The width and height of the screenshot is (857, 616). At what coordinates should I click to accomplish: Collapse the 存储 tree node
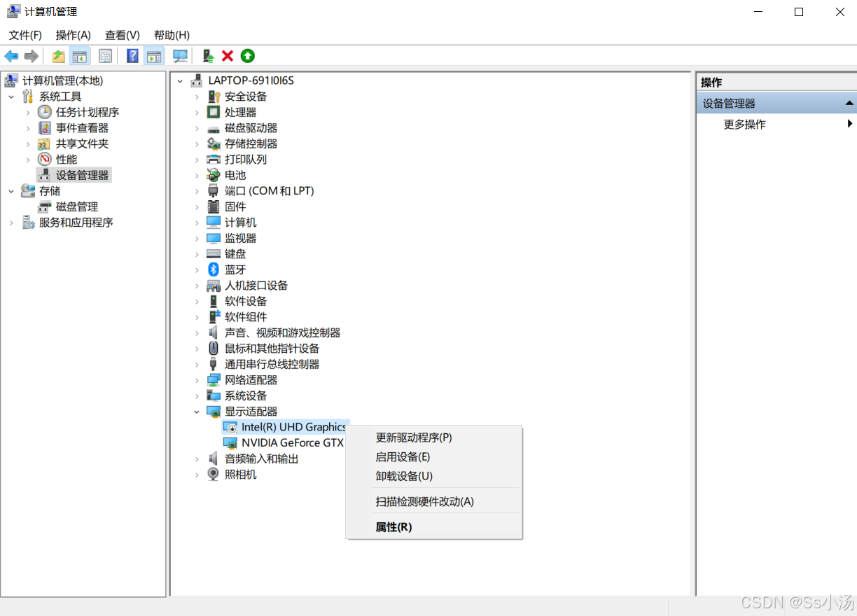pyautogui.click(x=11, y=191)
